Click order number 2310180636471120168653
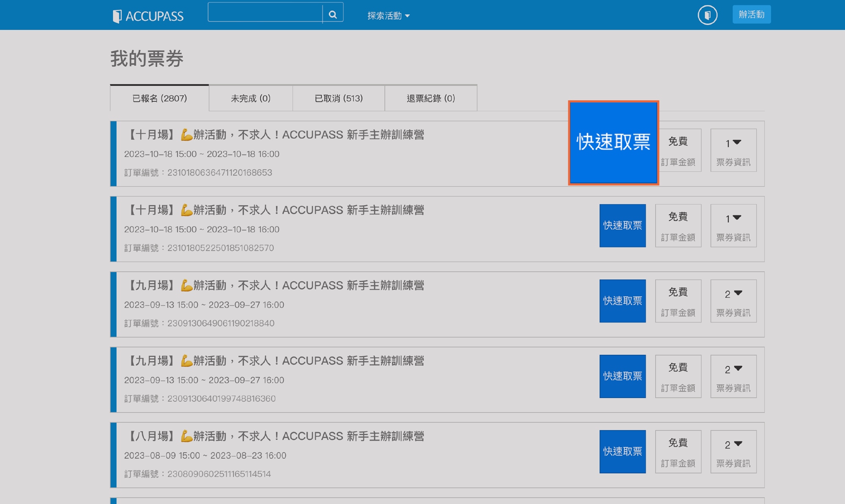The image size is (845, 504). point(220,172)
